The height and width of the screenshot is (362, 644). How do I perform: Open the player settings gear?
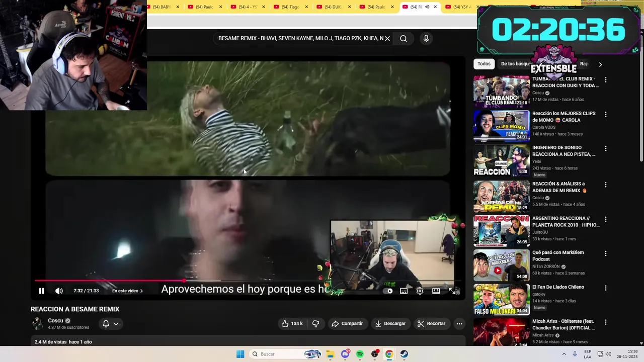click(x=420, y=291)
